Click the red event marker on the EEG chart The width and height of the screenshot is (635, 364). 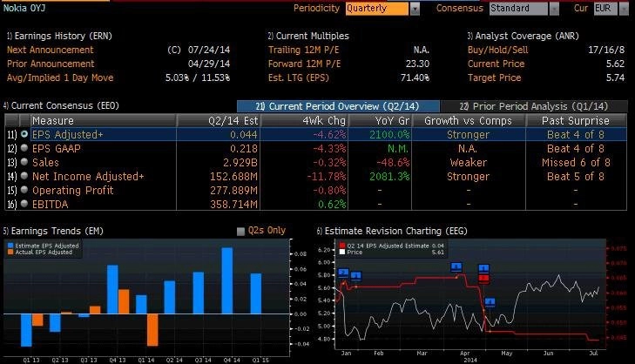point(483,278)
